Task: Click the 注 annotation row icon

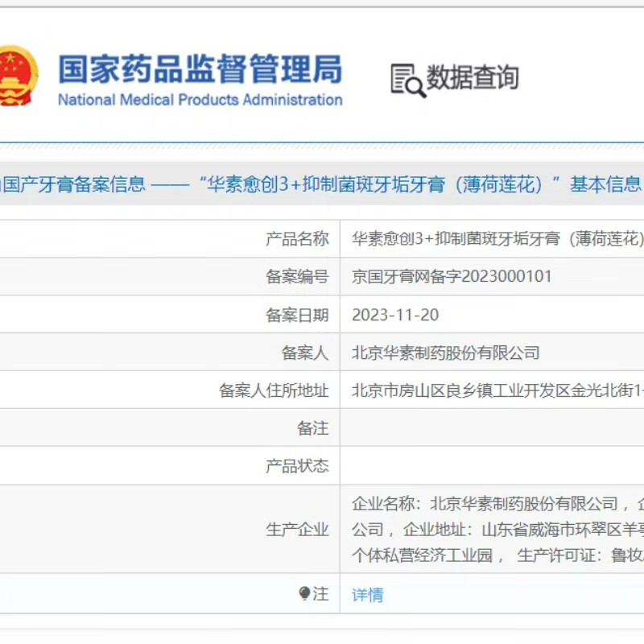Action: [x=314, y=594]
